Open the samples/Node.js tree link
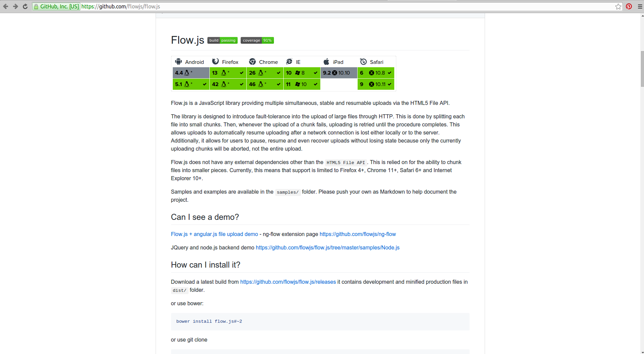644x354 pixels. pos(328,247)
